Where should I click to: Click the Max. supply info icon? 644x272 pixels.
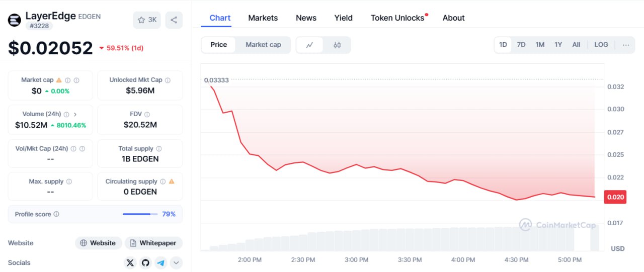point(69,182)
